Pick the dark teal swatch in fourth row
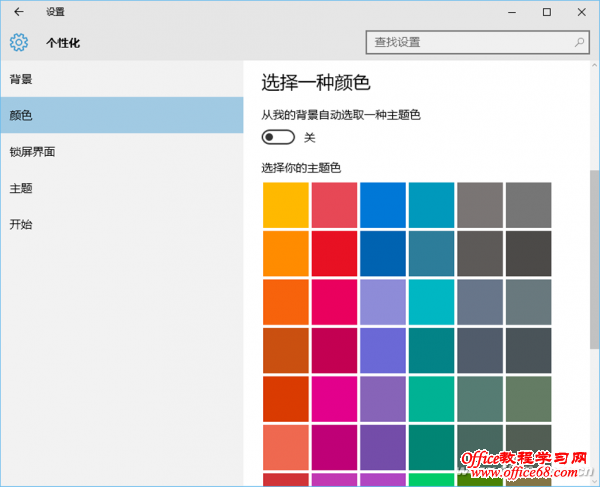 point(432,351)
